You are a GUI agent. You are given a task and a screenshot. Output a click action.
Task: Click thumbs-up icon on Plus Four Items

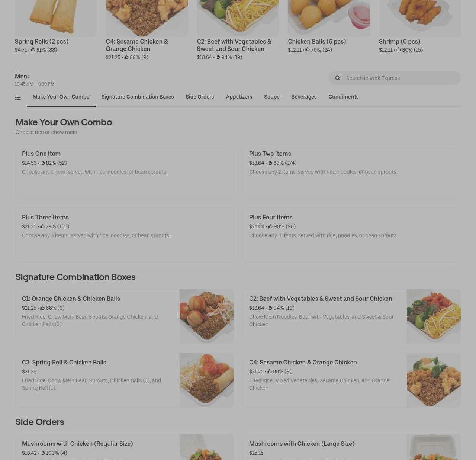click(270, 226)
